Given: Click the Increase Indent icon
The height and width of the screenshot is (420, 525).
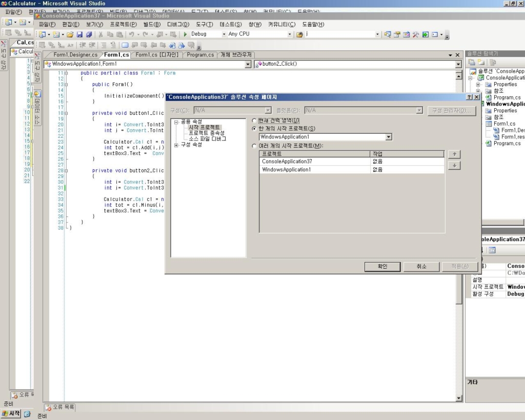Looking at the screenshot, I should tap(92, 45).
